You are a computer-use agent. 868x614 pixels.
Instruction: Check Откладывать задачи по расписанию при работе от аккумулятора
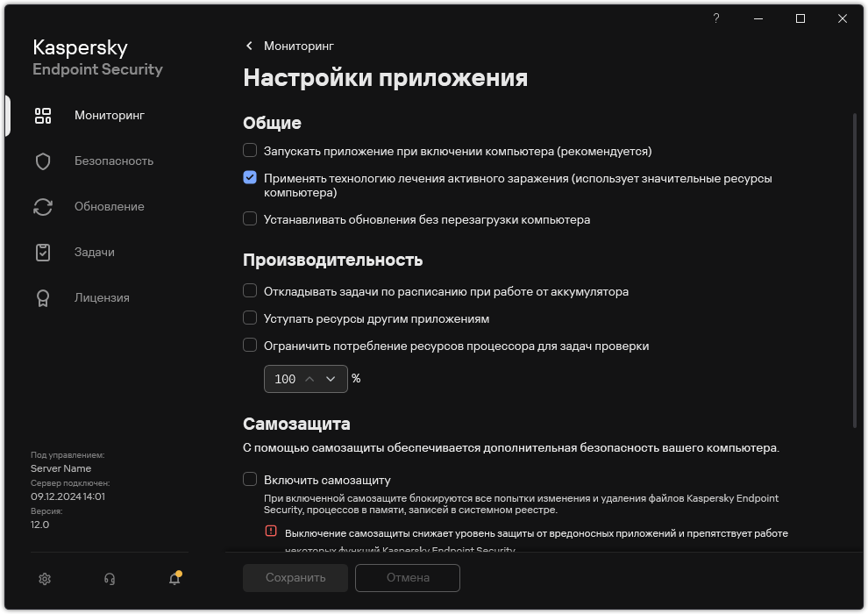pyautogui.click(x=250, y=290)
